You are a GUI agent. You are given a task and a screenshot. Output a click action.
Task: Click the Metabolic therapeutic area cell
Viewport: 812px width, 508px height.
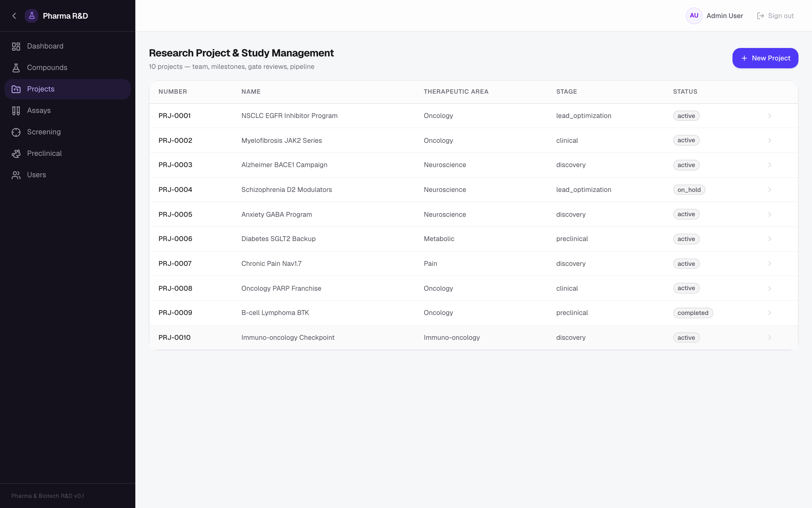pyautogui.click(x=439, y=239)
